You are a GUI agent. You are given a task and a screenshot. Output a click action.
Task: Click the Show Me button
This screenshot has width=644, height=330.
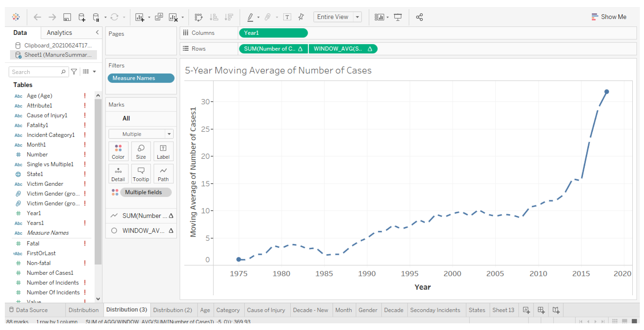coord(609,17)
